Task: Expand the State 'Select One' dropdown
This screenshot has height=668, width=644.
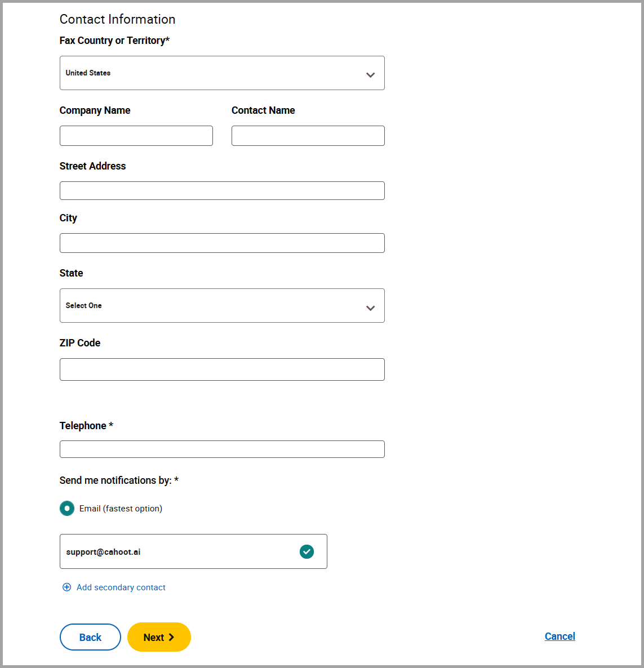Action: (x=222, y=305)
